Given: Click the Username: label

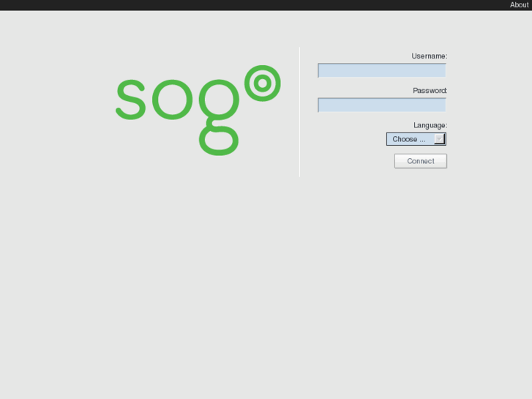Looking at the screenshot, I should 430,56.
